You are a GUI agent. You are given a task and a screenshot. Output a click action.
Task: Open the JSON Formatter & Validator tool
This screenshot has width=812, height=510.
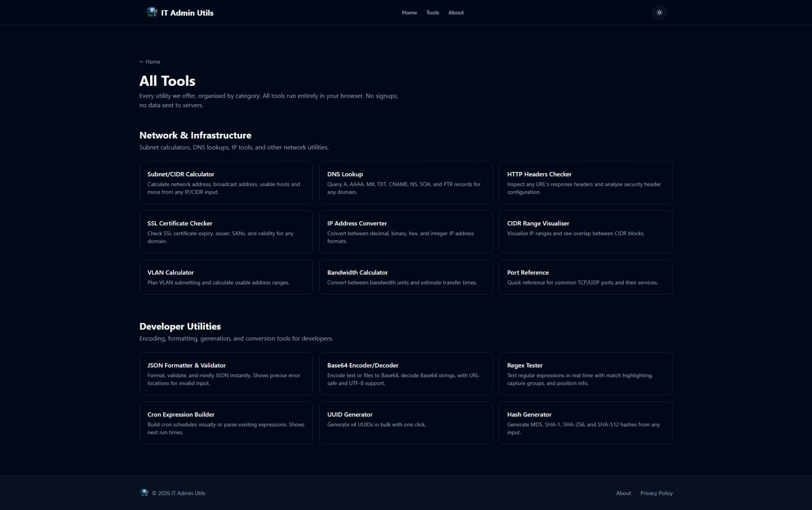pyautogui.click(x=226, y=374)
